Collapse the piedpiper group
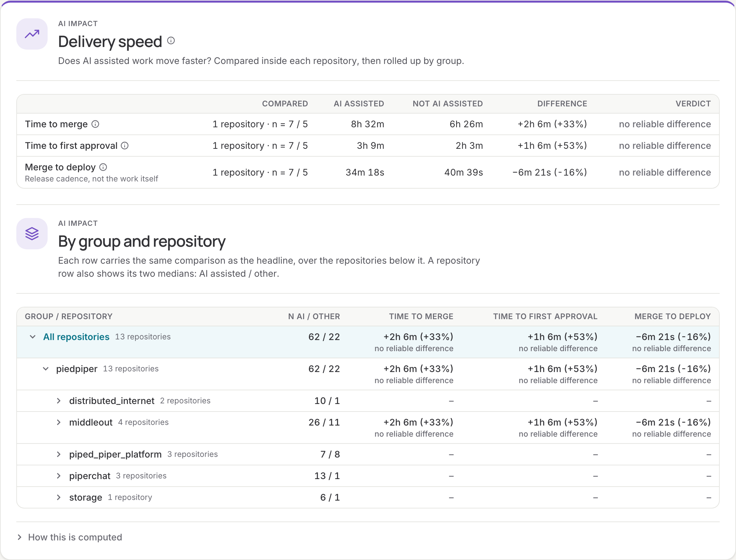The image size is (736, 560). pyautogui.click(x=46, y=369)
